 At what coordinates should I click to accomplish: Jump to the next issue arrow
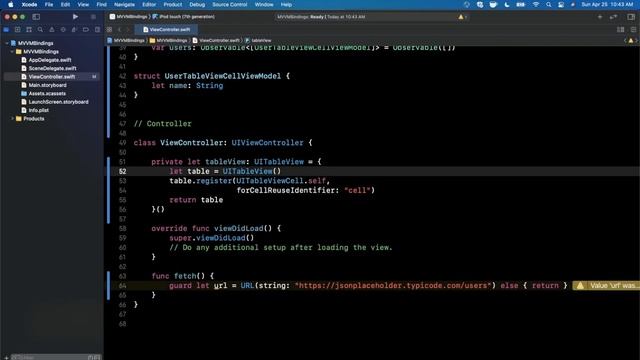(x=636, y=40)
